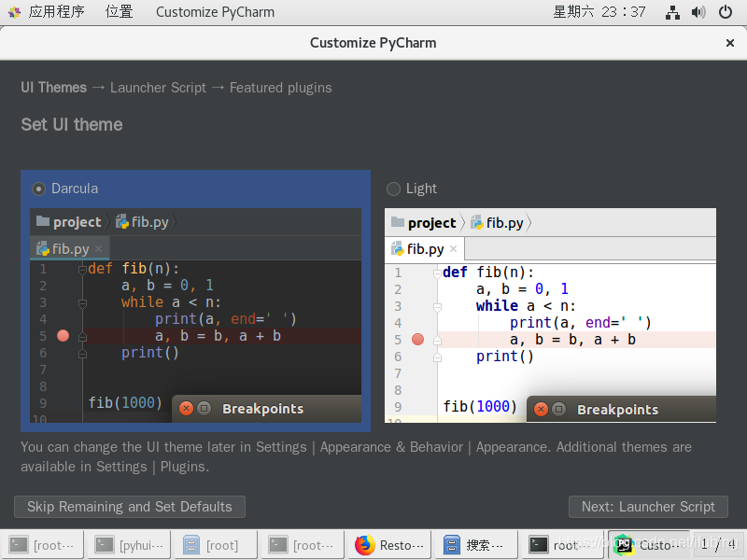747x560 pixels.
Task: Click red close button on Darcula Breakpoints
Action: (186, 409)
